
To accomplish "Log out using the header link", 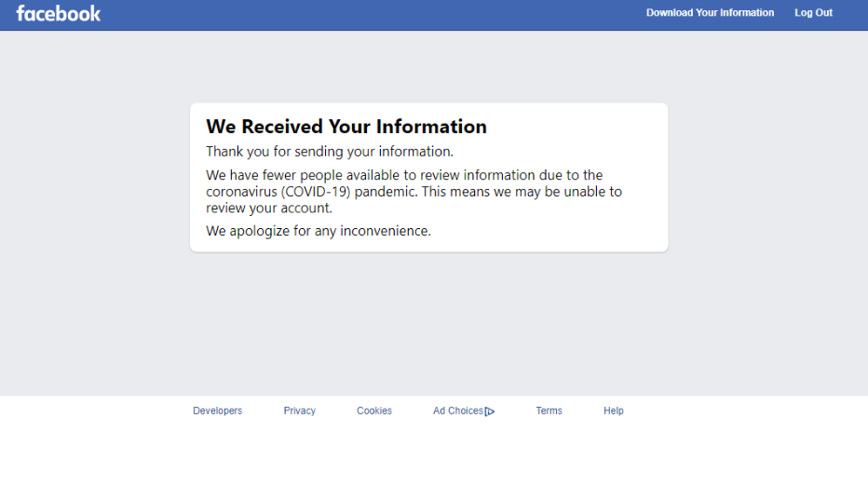I will [x=813, y=13].
